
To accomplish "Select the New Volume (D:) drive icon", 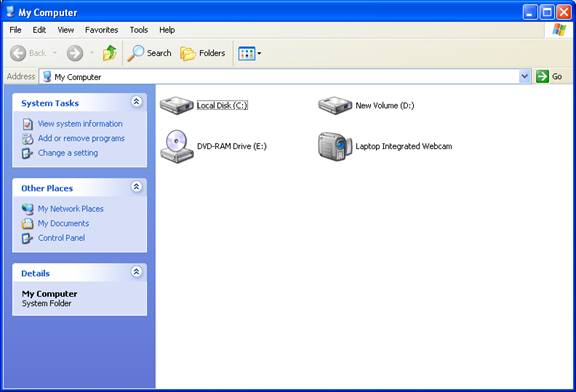I will coord(335,105).
